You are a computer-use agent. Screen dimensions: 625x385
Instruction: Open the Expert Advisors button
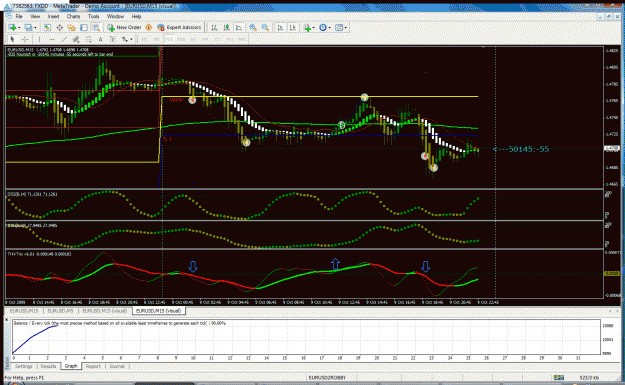click(179, 27)
